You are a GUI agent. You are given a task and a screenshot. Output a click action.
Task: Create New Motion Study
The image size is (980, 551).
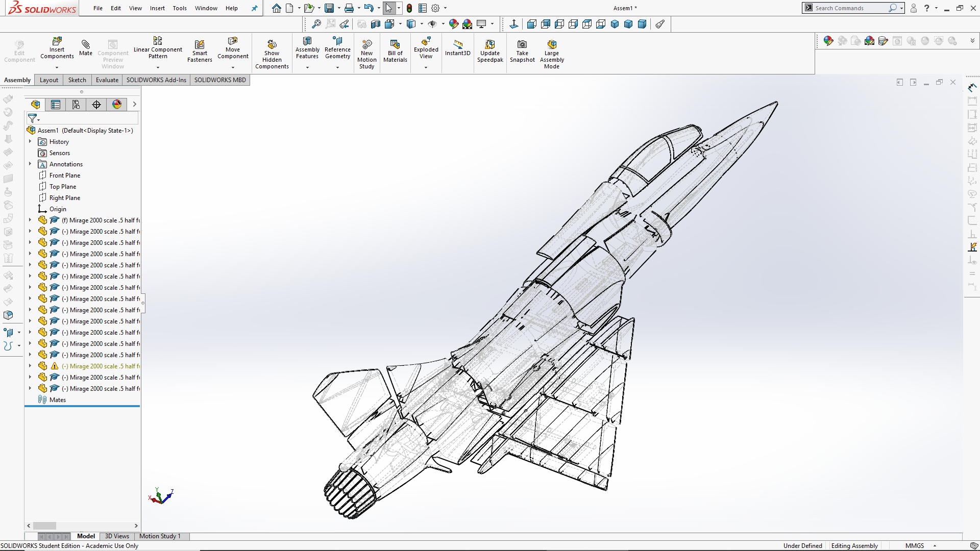click(366, 54)
